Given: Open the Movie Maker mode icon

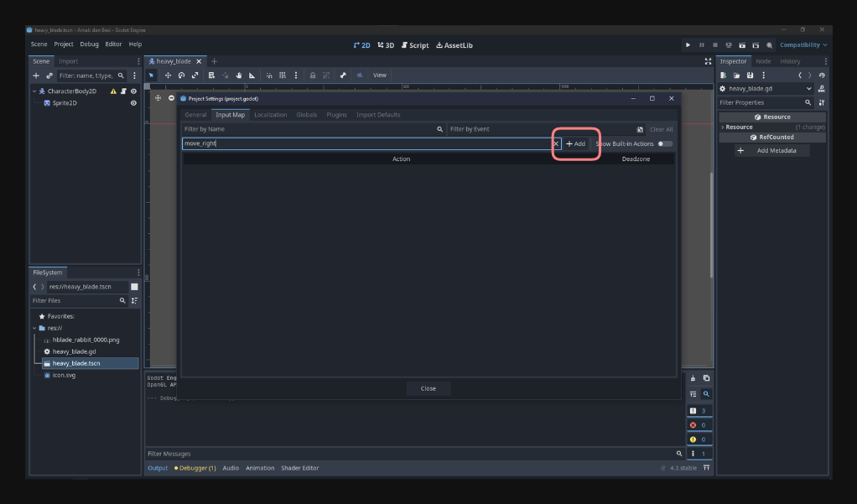Looking at the screenshot, I should pos(769,44).
